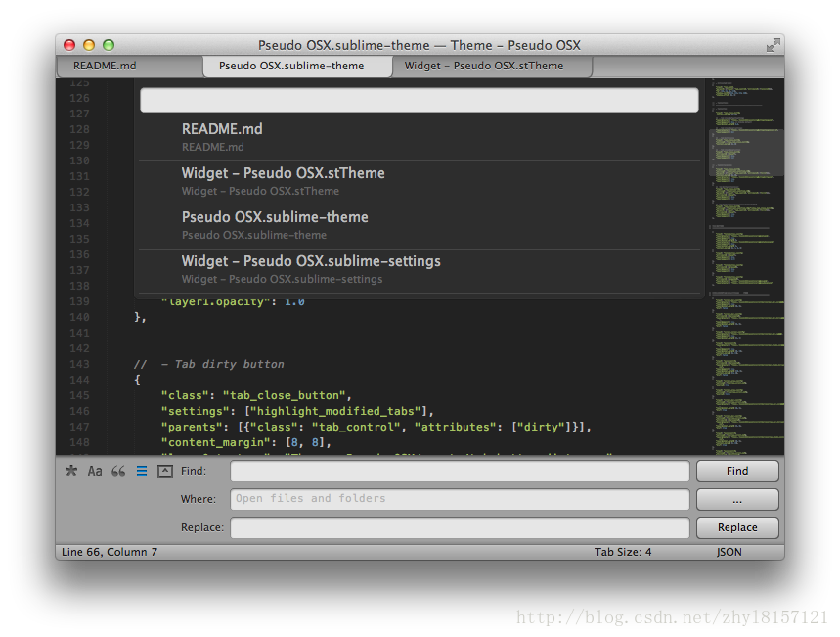The height and width of the screenshot is (637, 840).
Task: Toggle use buffer results icon
Action: [165, 471]
